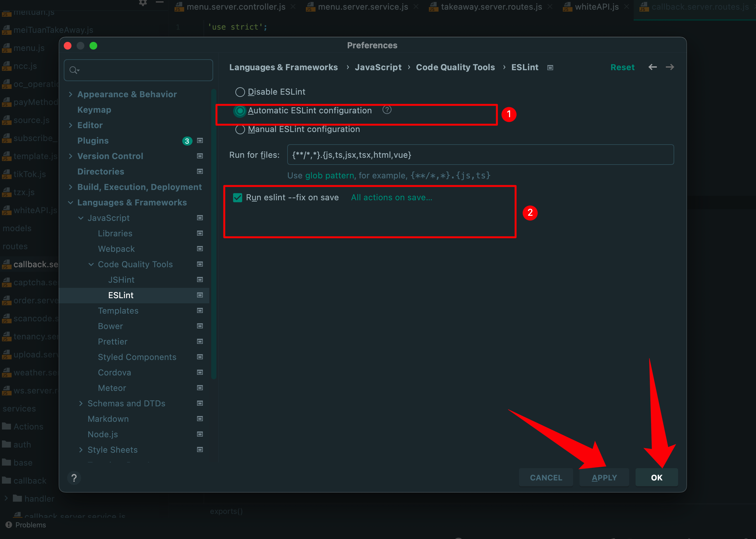Image resolution: width=756 pixels, height=539 pixels.
Task: Click the Problems icon in the status bar
Action: (8, 525)
